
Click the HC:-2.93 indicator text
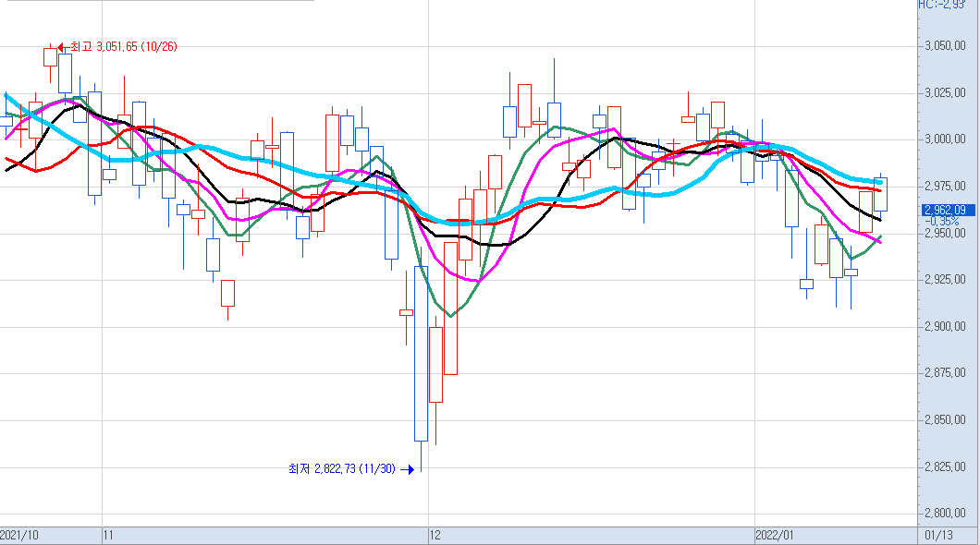click(x=942, y=5)
